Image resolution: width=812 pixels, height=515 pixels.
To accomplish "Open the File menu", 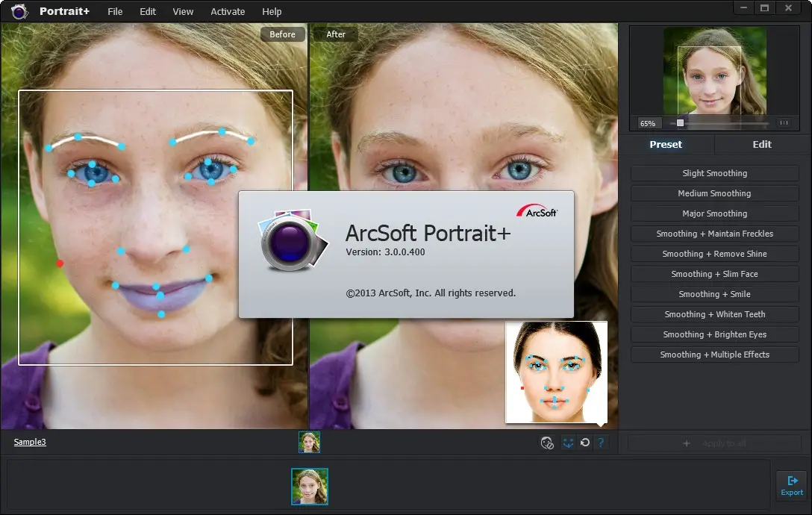I will pyautogui.click(x=115, y=11).
